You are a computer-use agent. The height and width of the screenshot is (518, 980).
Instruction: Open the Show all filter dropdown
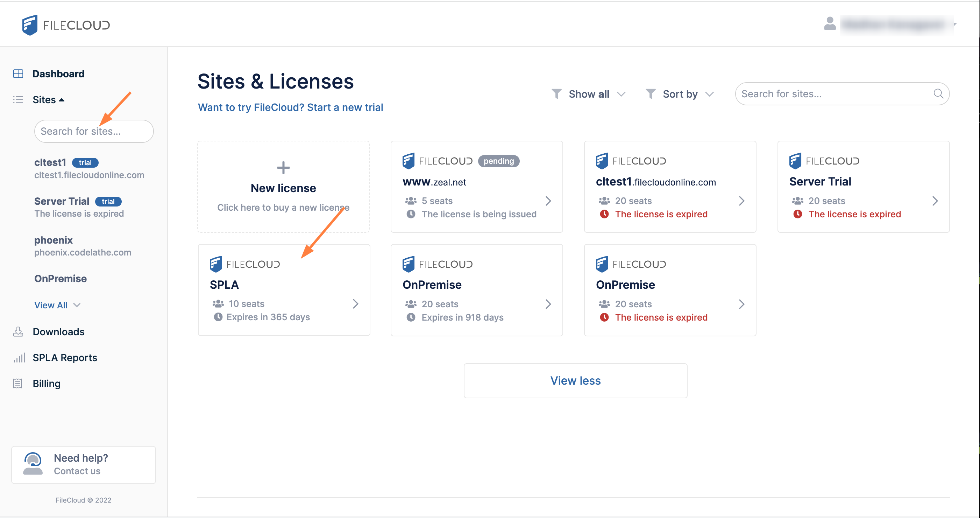pos(589,94)
